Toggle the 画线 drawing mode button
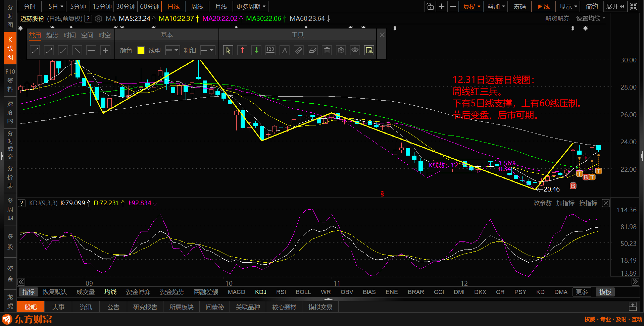644x326 pixels. 543,6
